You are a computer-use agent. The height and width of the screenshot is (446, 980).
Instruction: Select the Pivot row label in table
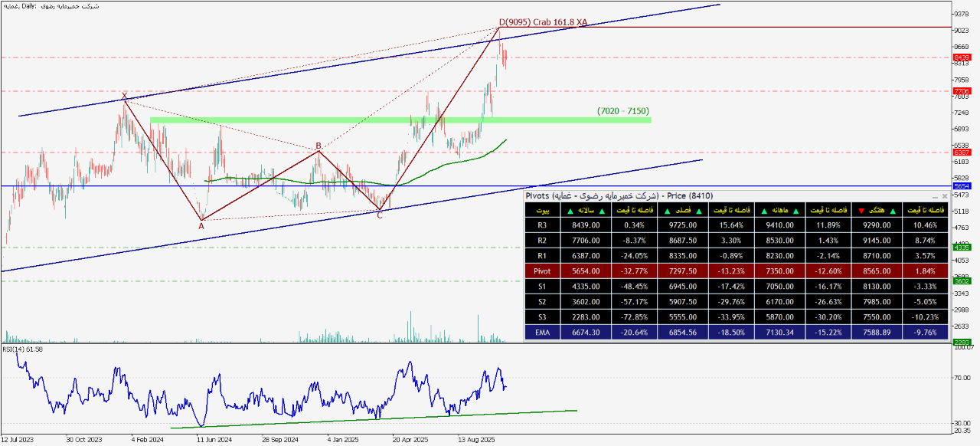click(x=542, y=271)
